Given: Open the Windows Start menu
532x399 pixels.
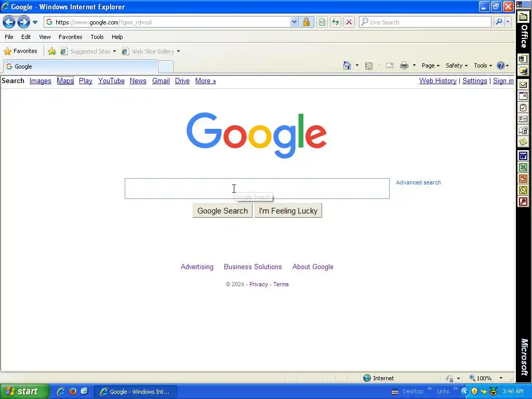Looking at the screenshot, I should 24,392.
